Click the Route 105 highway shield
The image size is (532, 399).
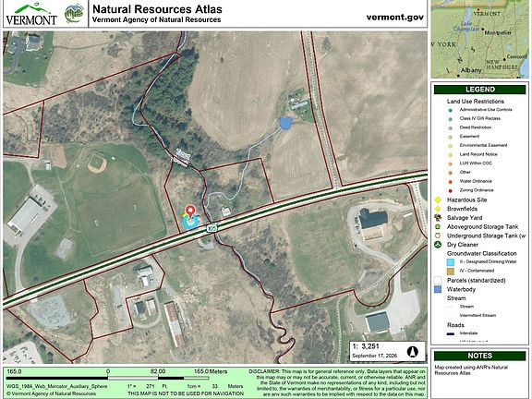(x=212, y=228)
